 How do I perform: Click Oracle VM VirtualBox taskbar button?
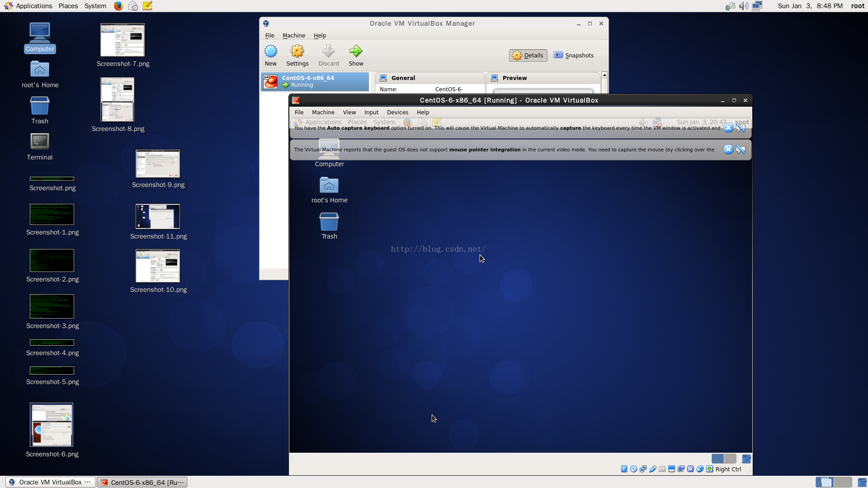(50, 482)
